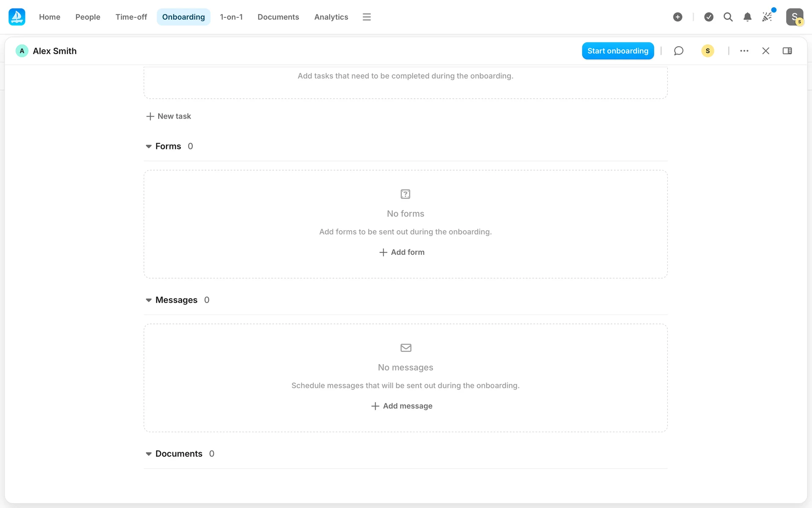Open comments with the speech bubble icon
The width and height of the screenshot is (812, 508).
point(678,51)
